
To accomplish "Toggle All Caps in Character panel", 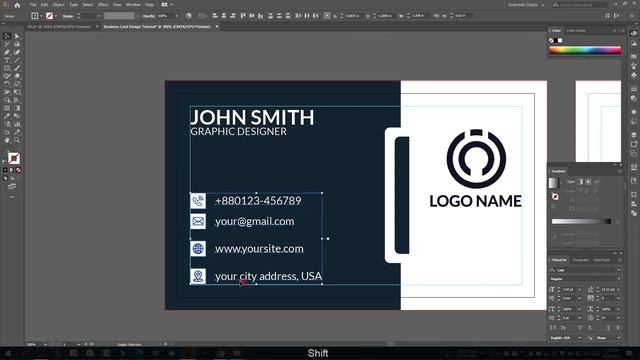I will [553, 328].
